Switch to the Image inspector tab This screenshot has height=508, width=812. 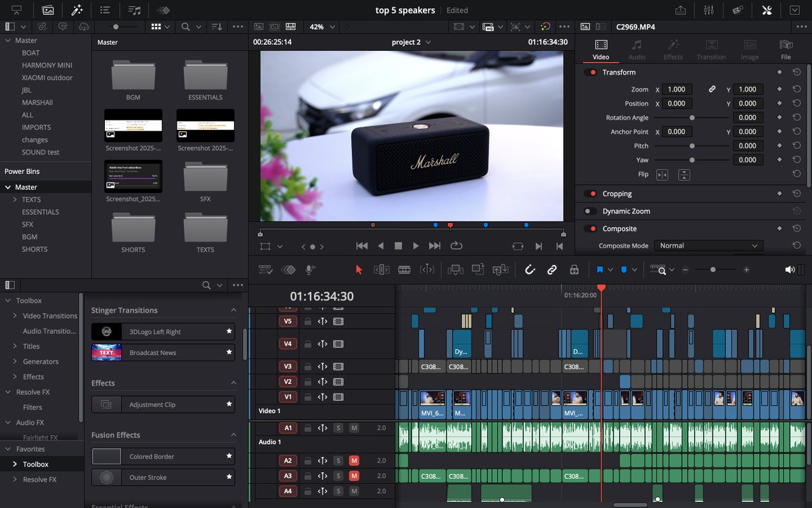tap(750, 49)
